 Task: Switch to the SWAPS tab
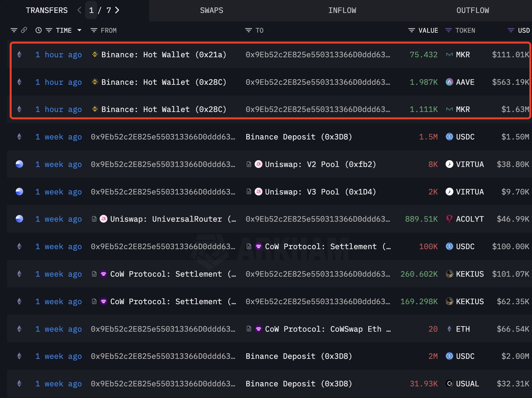click(211, 10)
